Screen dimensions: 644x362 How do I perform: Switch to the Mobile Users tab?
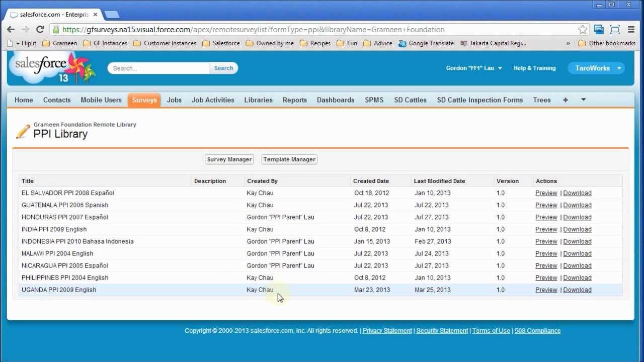click(101, 100)
